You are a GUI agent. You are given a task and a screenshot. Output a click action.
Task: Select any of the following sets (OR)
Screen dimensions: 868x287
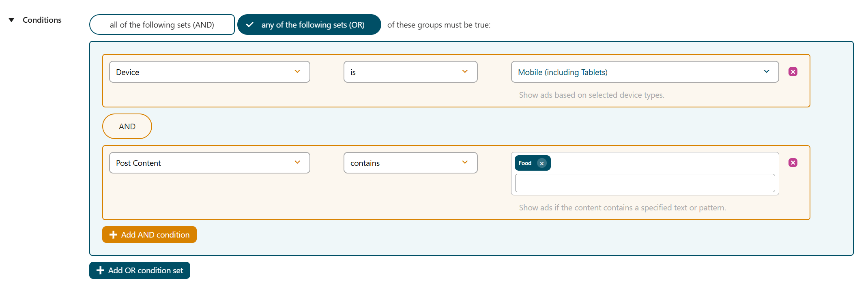click(312, 25)
